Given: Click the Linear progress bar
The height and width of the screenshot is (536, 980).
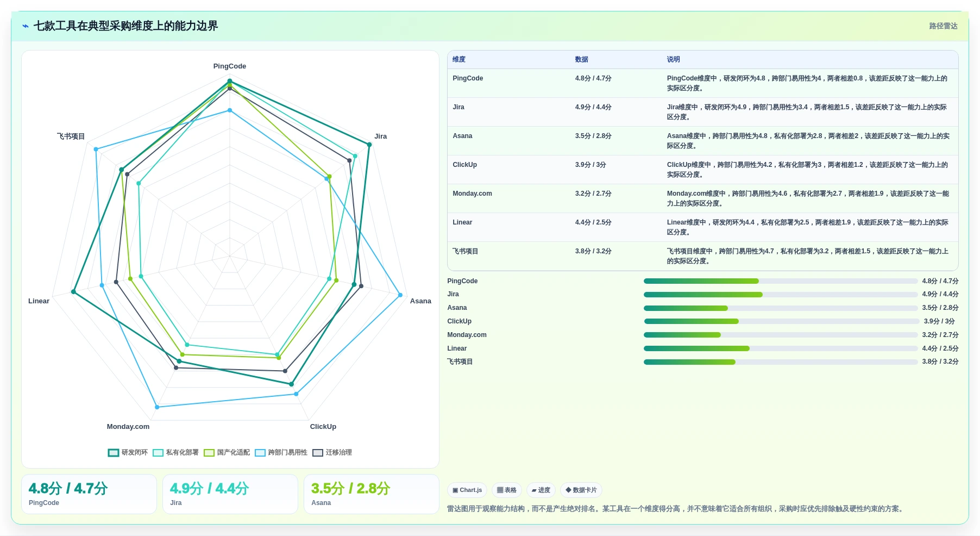Looking at the screenshot, I should click(781, 348).
